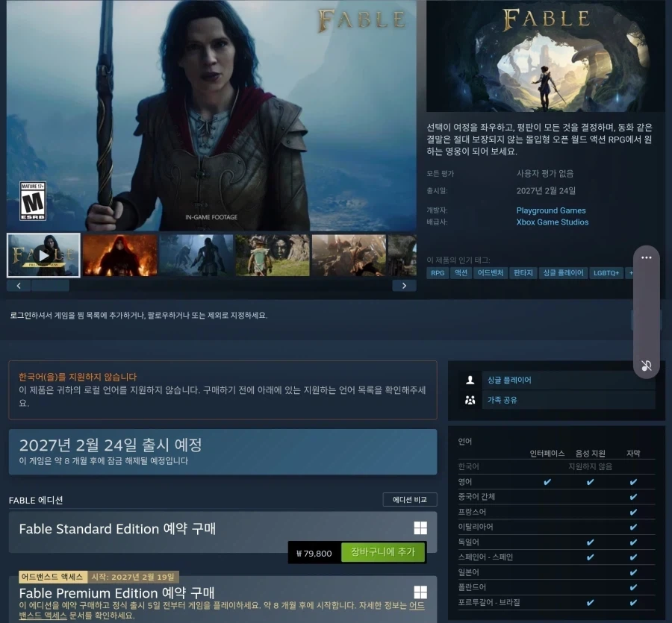Select the 판타지 tag
The height and width of the screenshot is (623, 672).
(x=523, y=273)
